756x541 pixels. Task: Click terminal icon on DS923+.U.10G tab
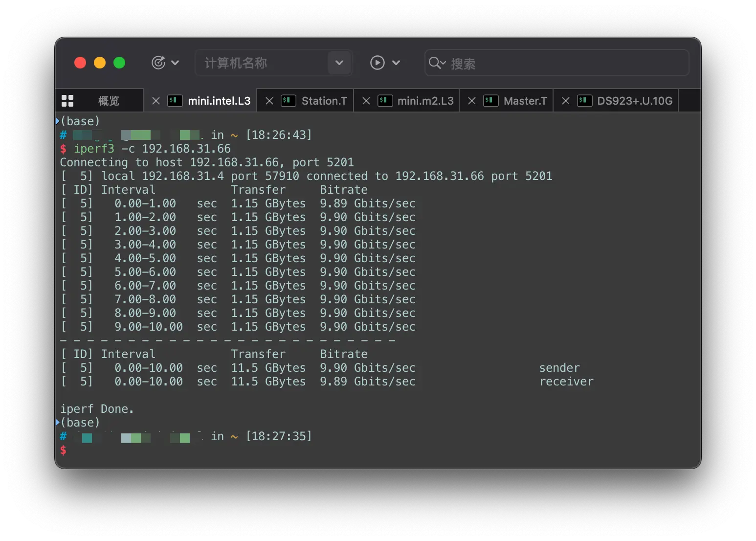tap(584, 101)
